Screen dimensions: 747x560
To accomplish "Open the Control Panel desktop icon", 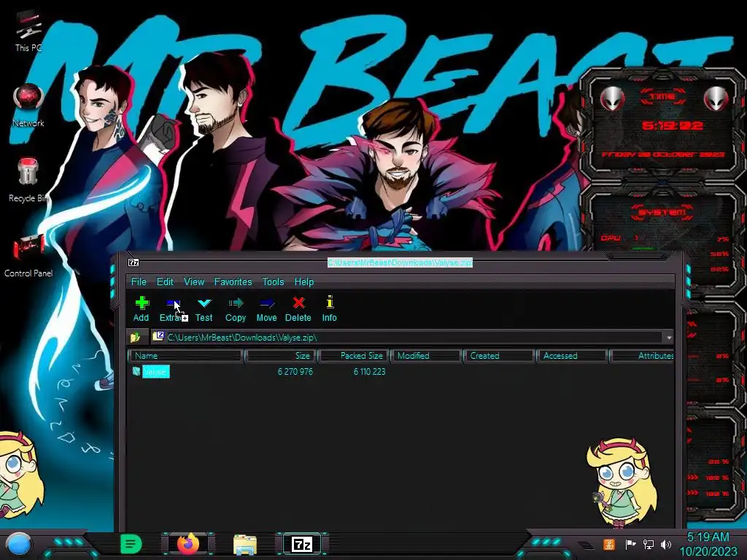I will (28, 256).
